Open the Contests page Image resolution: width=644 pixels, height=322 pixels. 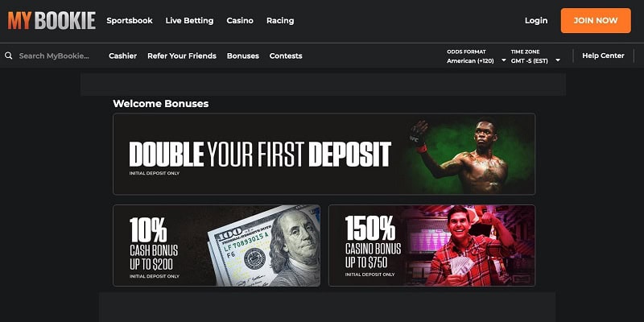[x=286, y=56]
